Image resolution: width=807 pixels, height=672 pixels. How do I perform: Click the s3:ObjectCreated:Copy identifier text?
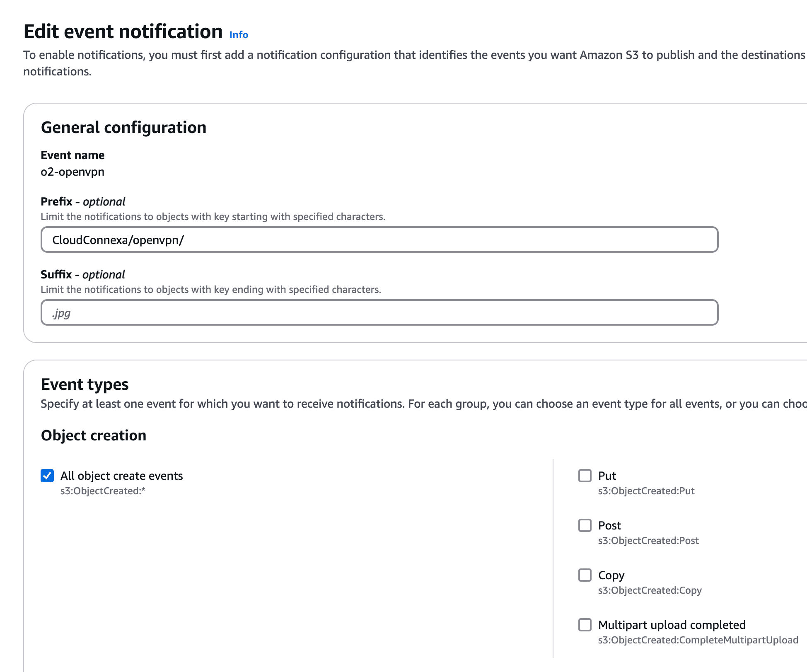pyautogui.click(x=650, y=590)
